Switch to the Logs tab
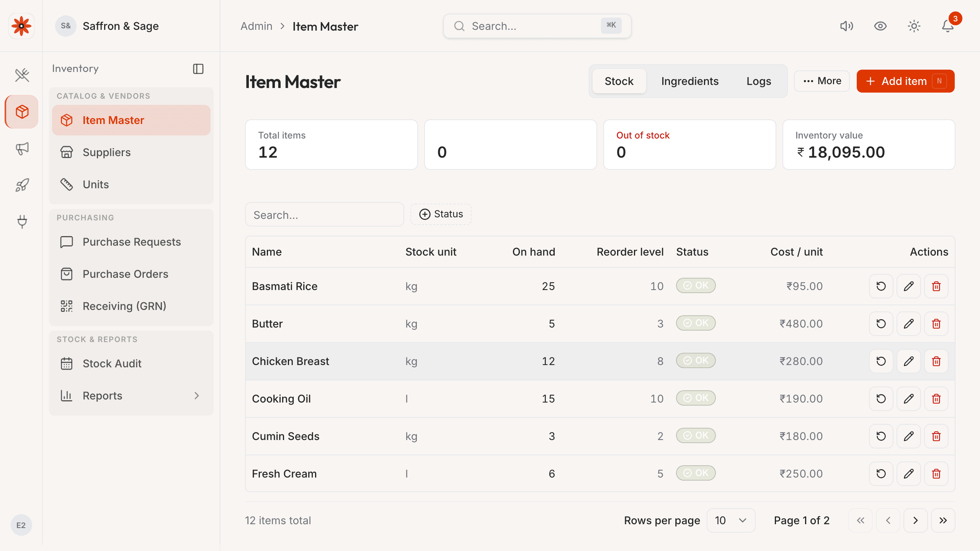The image size is (980, 551). (759, 81)
